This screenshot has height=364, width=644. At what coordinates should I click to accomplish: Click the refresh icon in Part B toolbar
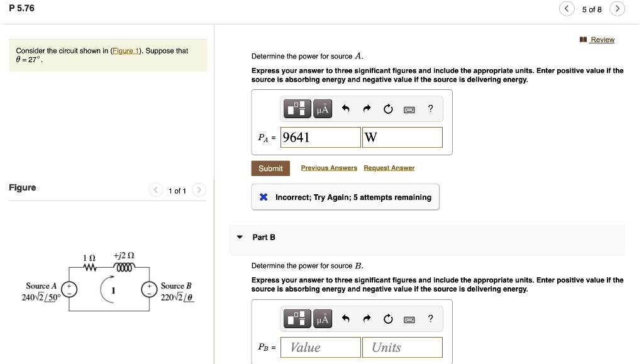387,319
